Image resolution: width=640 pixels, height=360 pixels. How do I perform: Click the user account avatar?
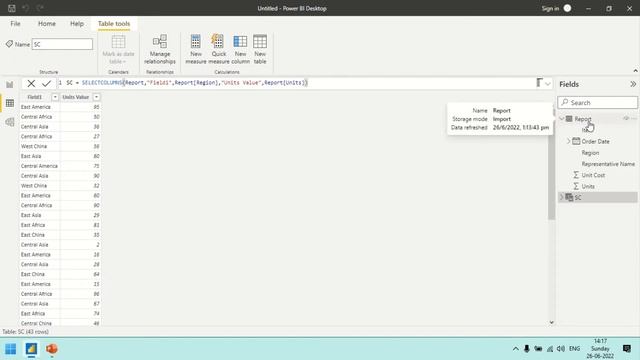coord(567,8)
